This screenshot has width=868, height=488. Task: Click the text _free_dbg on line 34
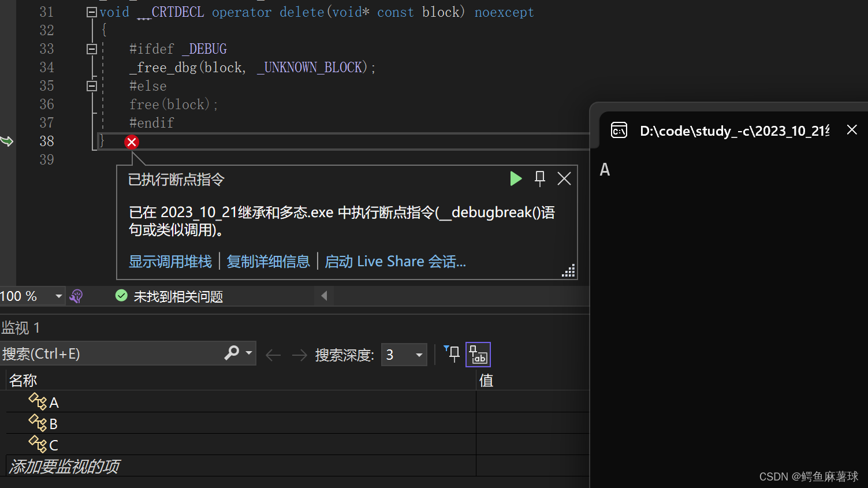(x=163, y=68)
